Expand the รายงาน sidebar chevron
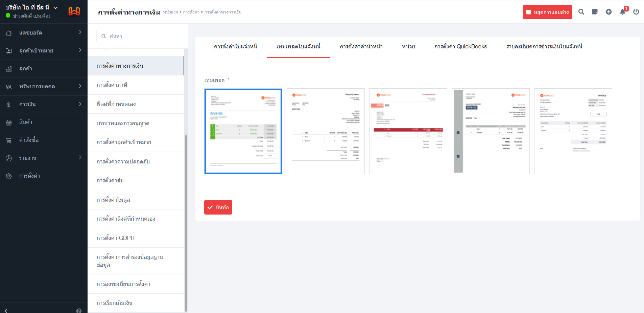644x313 pixels. (x=80, y=158)
